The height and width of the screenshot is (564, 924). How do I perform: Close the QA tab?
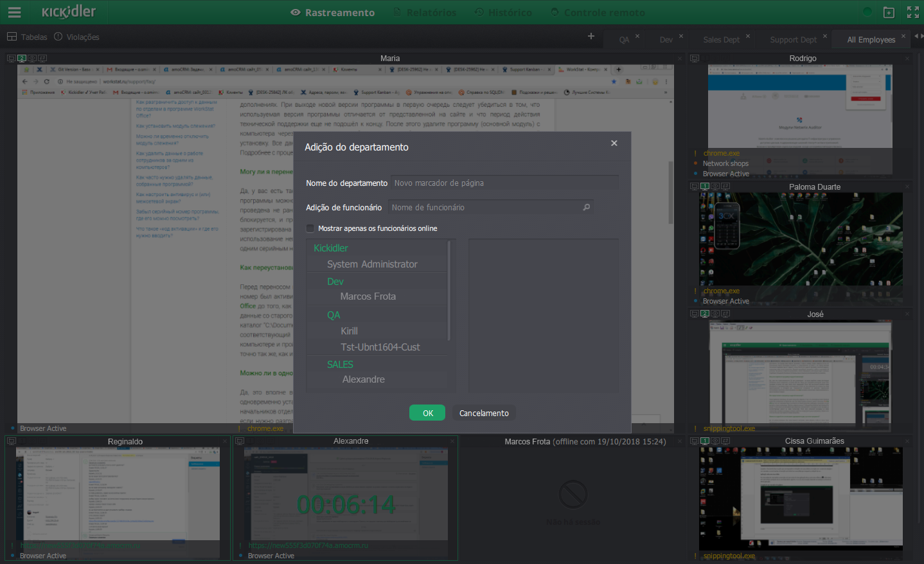pos(637,36)
